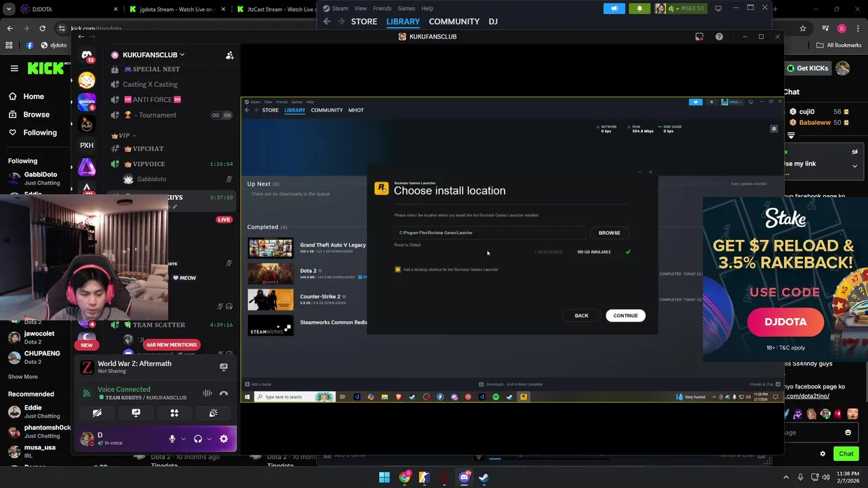
Task: Toggle Discord camera on
Action: tap(97, 413)
